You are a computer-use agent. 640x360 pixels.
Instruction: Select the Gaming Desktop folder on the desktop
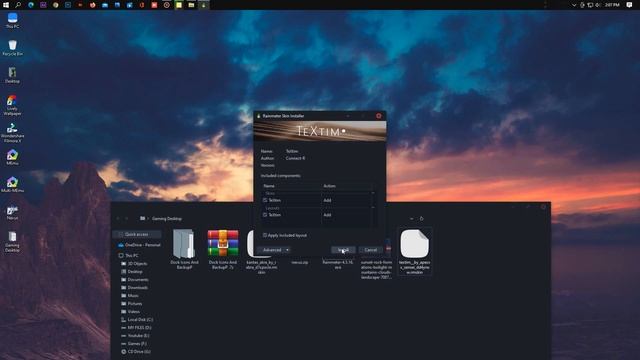tap(12, 241)
